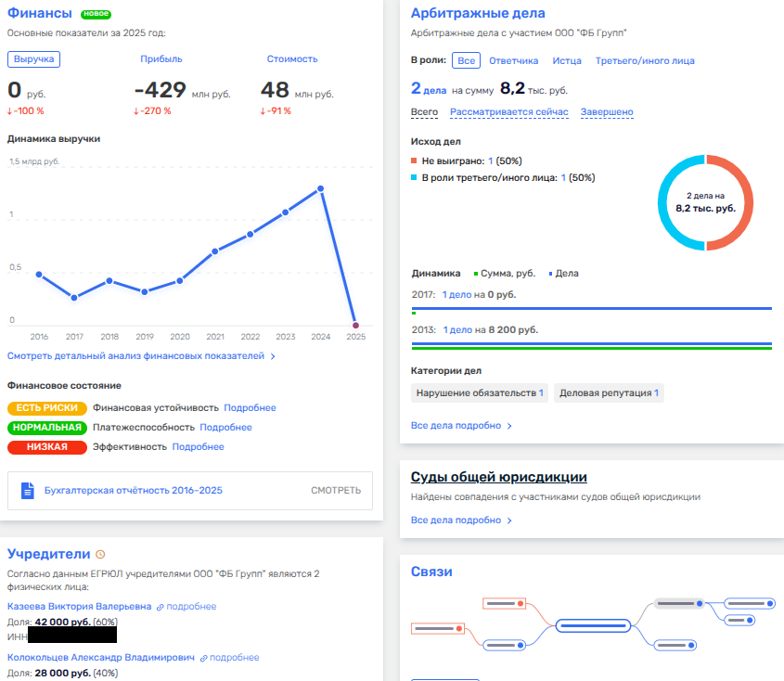This screenshot has width=784, height=681.
Task: Open Подробнее for Финансовая устойчивость
Action: [x=250, y=407]
